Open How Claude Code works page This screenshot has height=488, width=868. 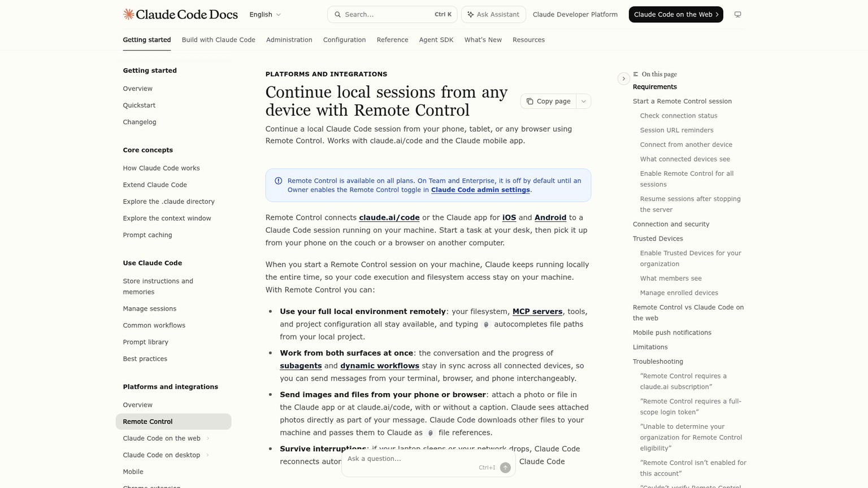[161, 168]
